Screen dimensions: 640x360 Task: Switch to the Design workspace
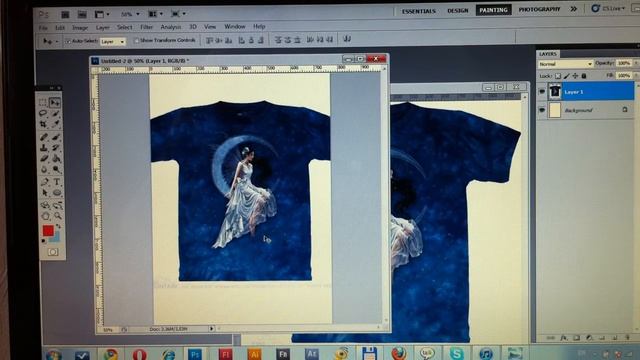coord(458,11)
